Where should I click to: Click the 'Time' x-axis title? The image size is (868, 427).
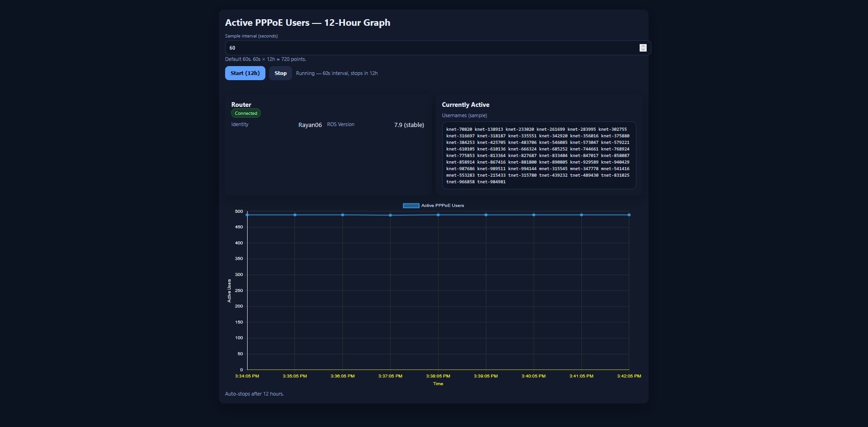(438, 384)
